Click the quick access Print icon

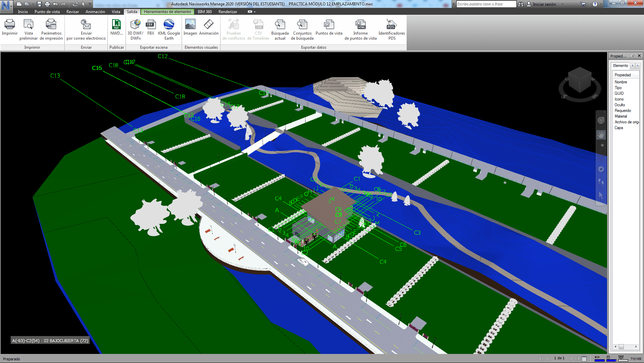(x=47, y=4)
